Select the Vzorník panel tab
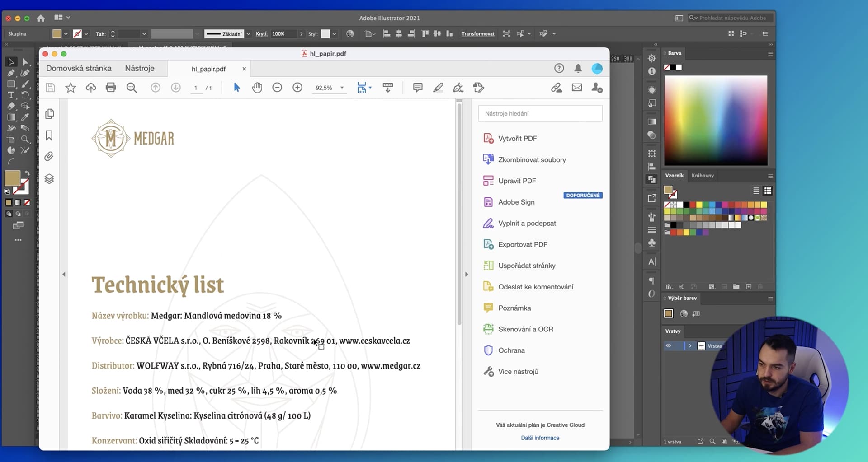868x462 pixels. point(674,176)
